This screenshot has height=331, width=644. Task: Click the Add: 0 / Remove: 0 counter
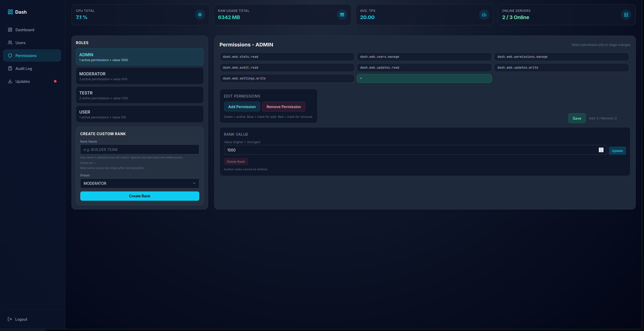pos(603,118)
